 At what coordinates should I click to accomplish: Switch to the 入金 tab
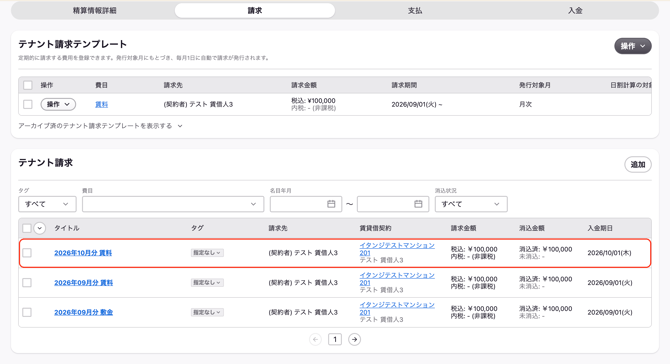(575, 11)
